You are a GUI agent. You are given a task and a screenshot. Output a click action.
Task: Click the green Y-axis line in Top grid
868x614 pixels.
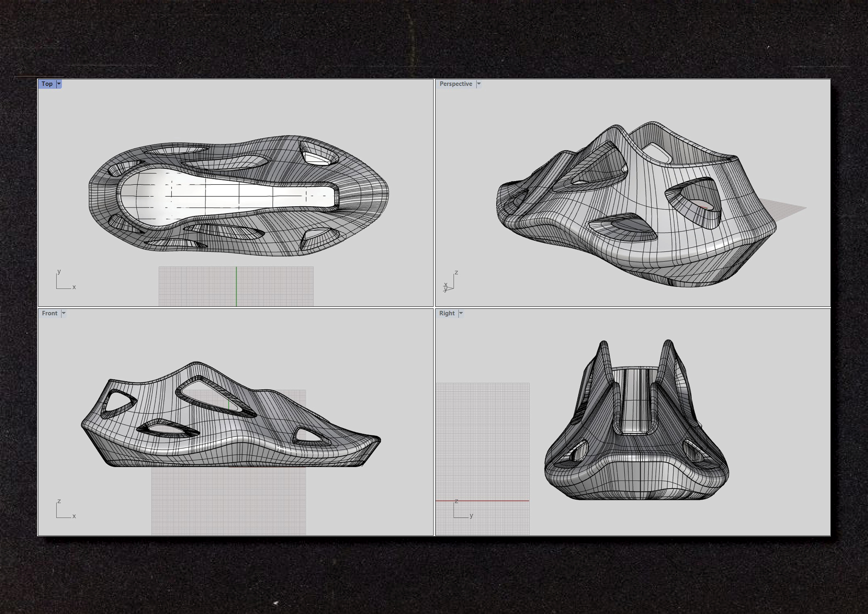point(236,286)
